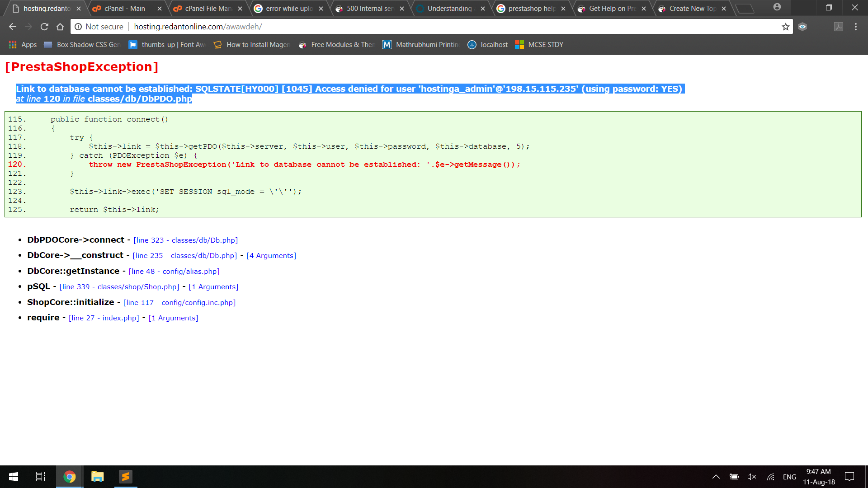Click the browser reload icon
Image resolution: width=868 pixels, height=488 pixels.
[44, 27]
